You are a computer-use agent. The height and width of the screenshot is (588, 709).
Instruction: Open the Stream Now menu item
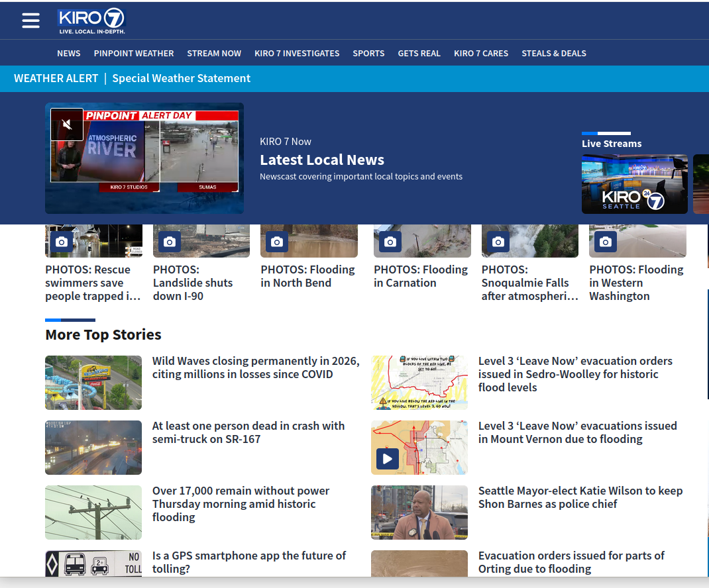tap(214, 53)
